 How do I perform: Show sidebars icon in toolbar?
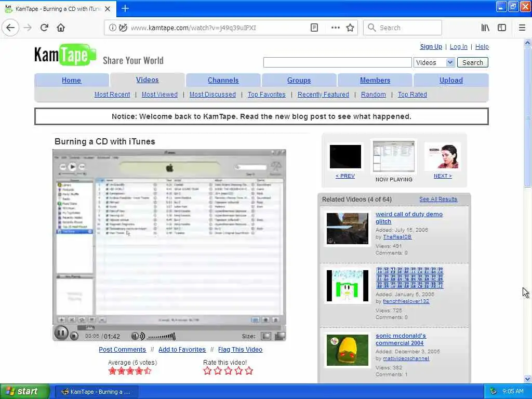point(502,28)
